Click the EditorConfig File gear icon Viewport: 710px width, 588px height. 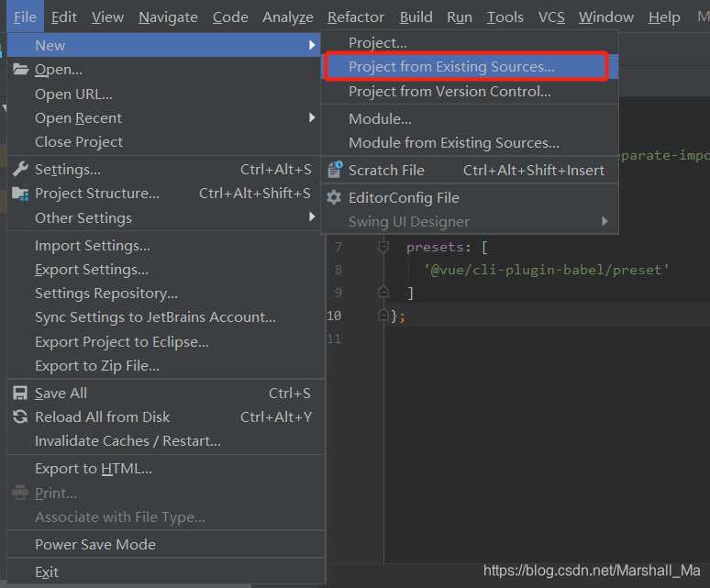point(334,197)
